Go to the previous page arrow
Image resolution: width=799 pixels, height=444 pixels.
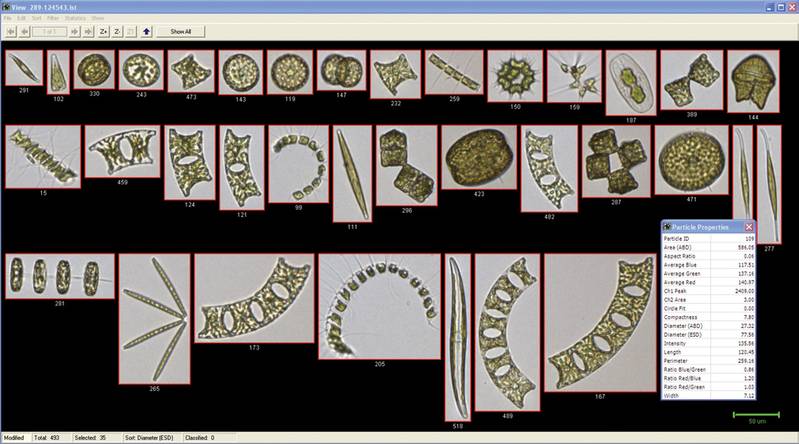[24, 32]
